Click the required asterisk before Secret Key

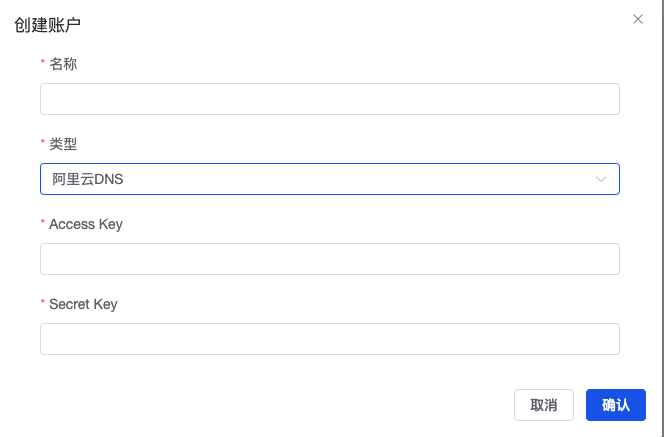(42, 304)
